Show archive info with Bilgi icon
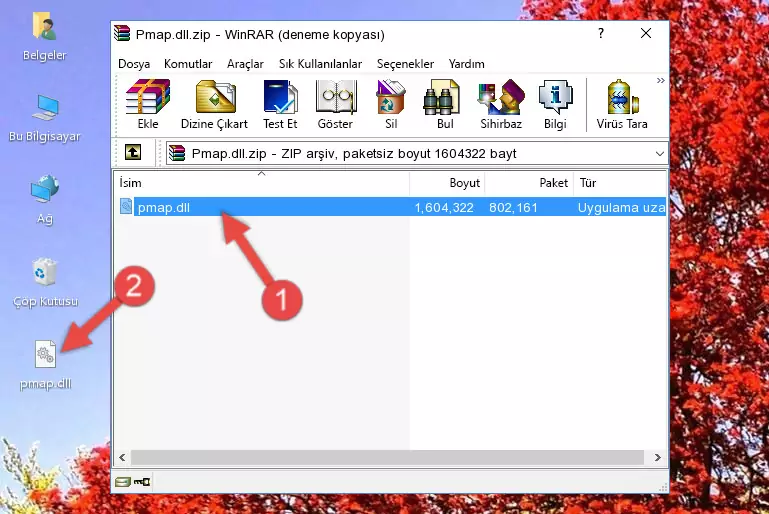 click(x=555, y=104)
